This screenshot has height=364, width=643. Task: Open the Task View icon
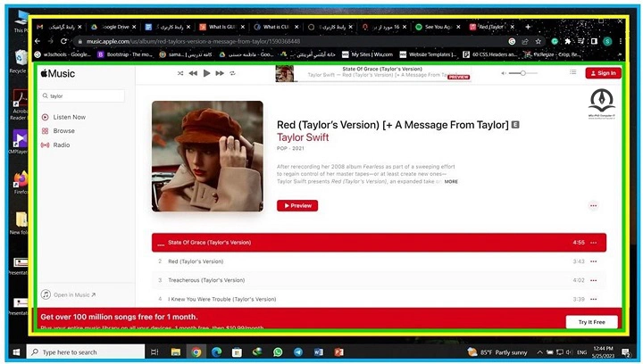point(154,352)
